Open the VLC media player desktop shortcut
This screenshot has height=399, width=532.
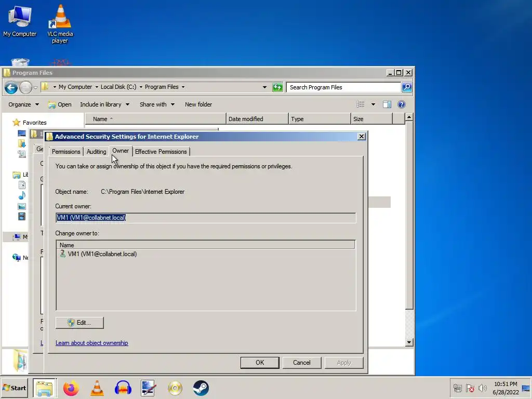point(60,24)
